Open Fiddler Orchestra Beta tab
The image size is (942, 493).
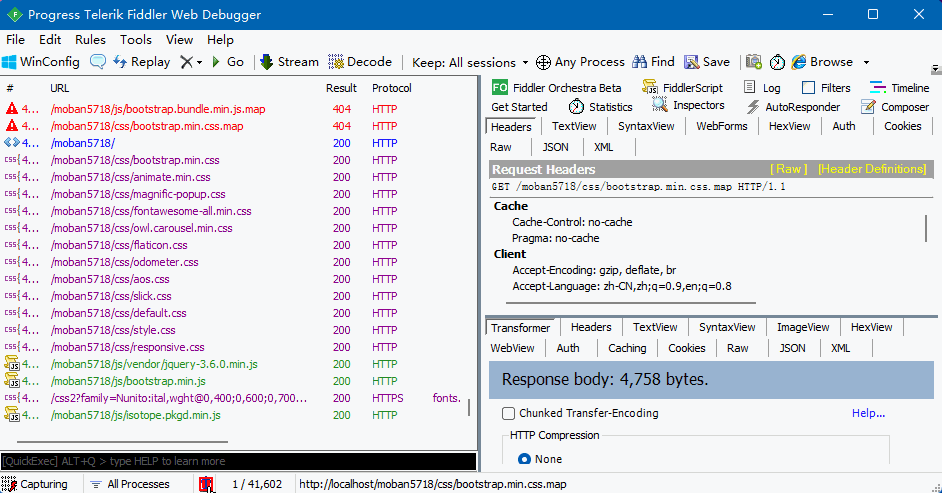pos(556,88)
